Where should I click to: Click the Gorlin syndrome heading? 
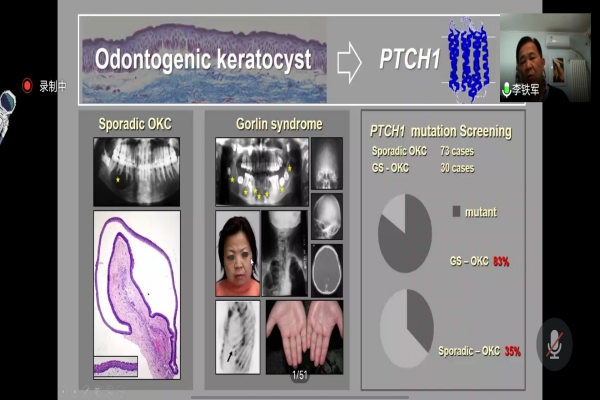point(279,124)
